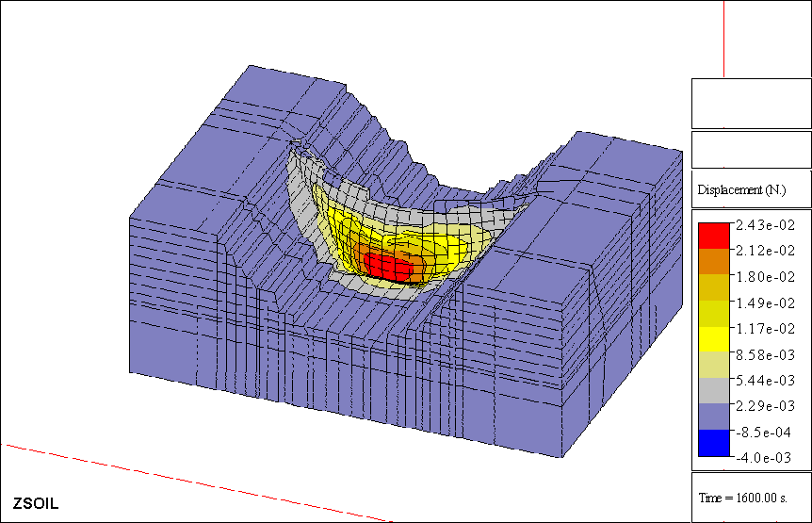This screenshot has height=523, width=812.
Task: Select the 2.12e-02 legend value
Action: pos(766,251)
